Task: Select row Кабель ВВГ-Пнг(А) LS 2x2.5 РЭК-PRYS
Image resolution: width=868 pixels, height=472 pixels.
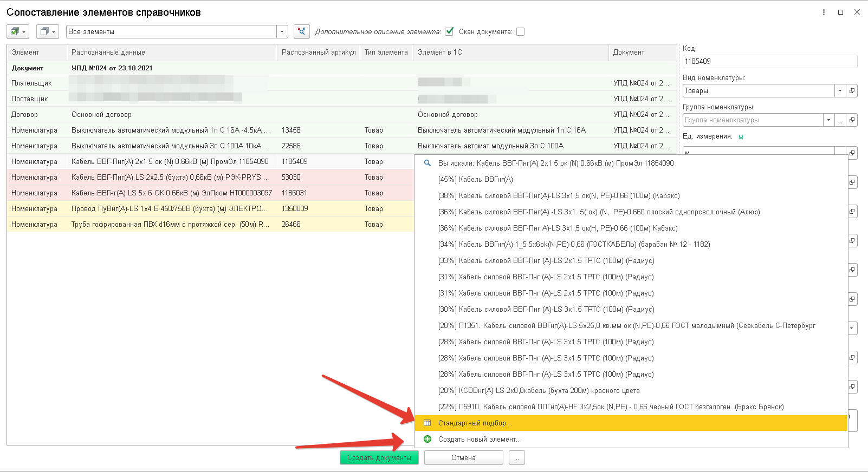Action: 210,177
